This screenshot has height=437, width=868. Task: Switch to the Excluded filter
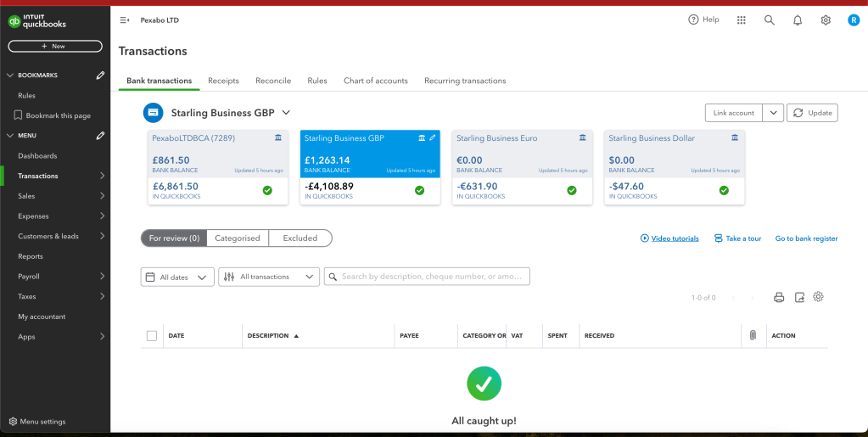(300, 238)
